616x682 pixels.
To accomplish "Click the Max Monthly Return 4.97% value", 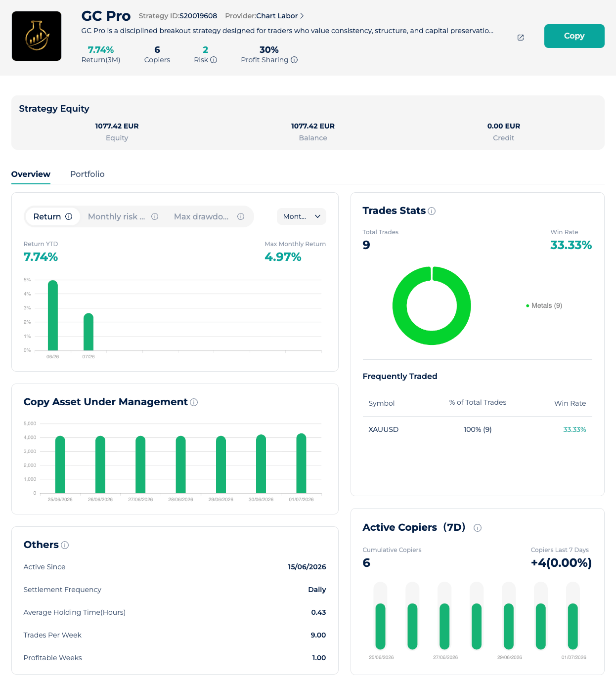I will 283,257.
